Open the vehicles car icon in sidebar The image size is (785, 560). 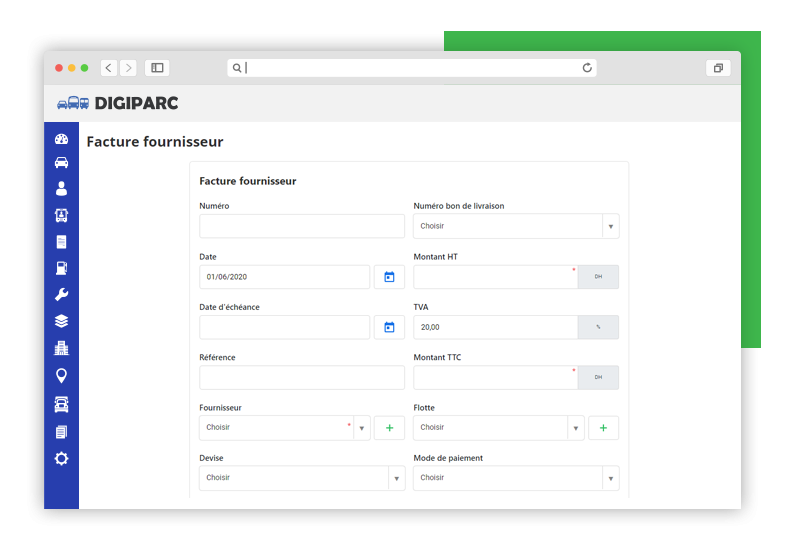[x=62, y=163]
